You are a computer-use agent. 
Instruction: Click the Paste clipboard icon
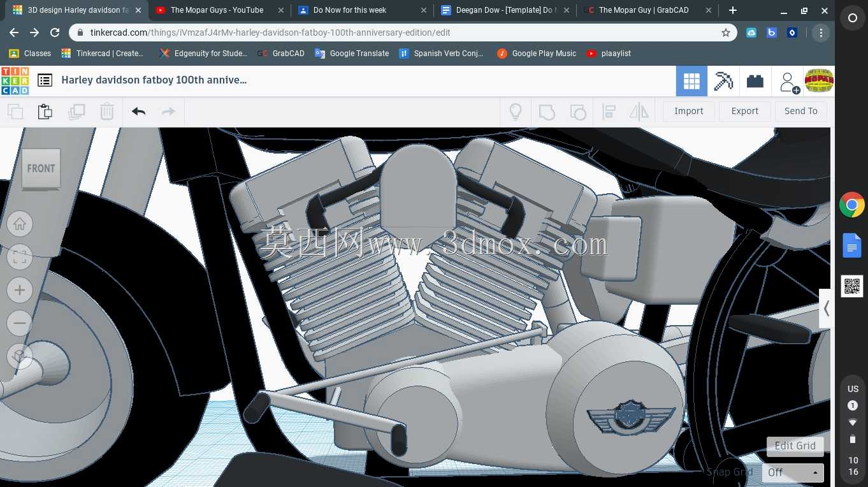tap(45, 112)
